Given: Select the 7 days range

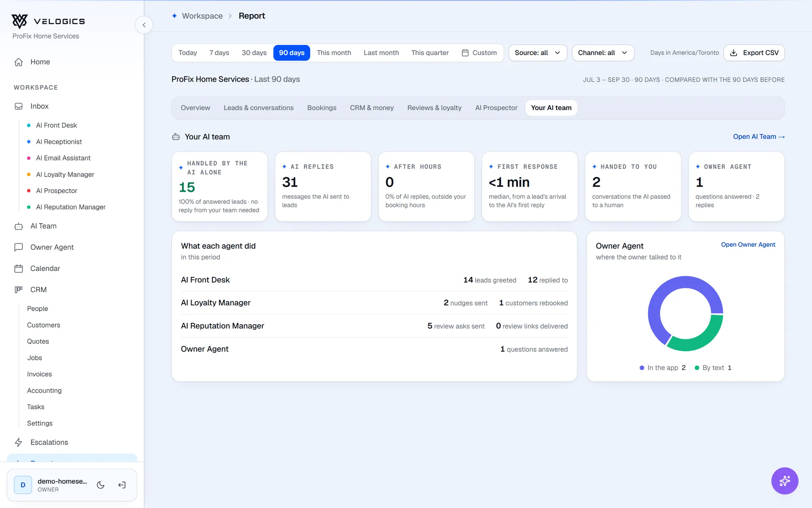Looking at the screenshot, I should pyautogui.click(x=219, y=53).
